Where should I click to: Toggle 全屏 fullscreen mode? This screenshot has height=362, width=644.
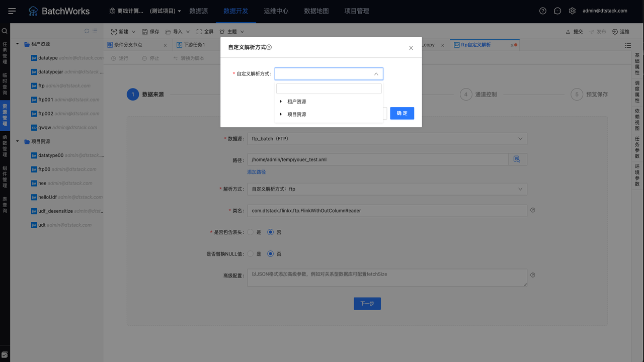point(205,32)
